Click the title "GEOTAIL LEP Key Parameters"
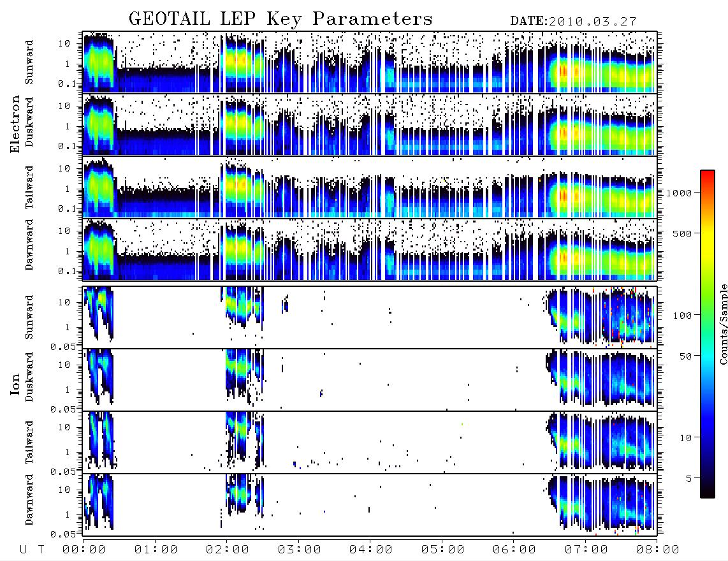This screenshot has width=728, height=561. [280, 19]
